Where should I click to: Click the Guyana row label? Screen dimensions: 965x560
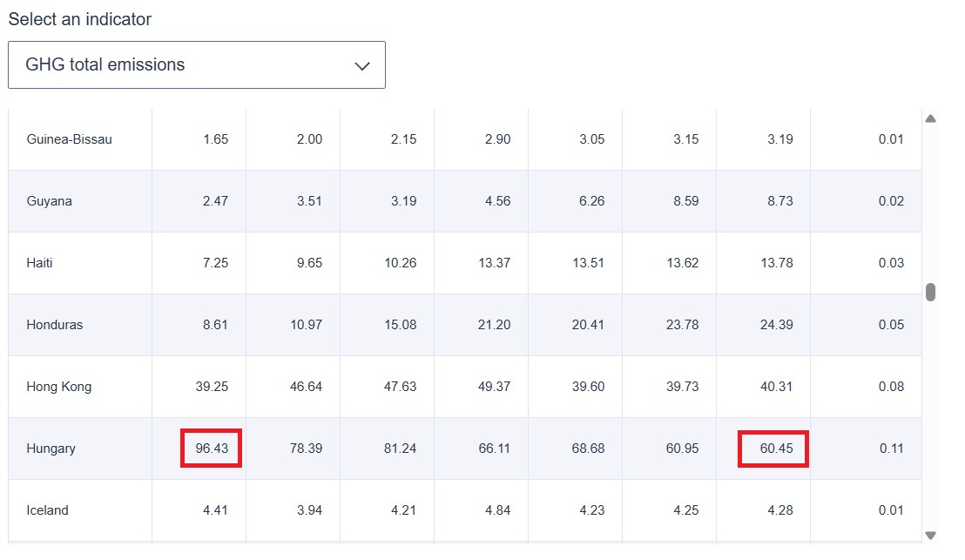coord(50,201)
